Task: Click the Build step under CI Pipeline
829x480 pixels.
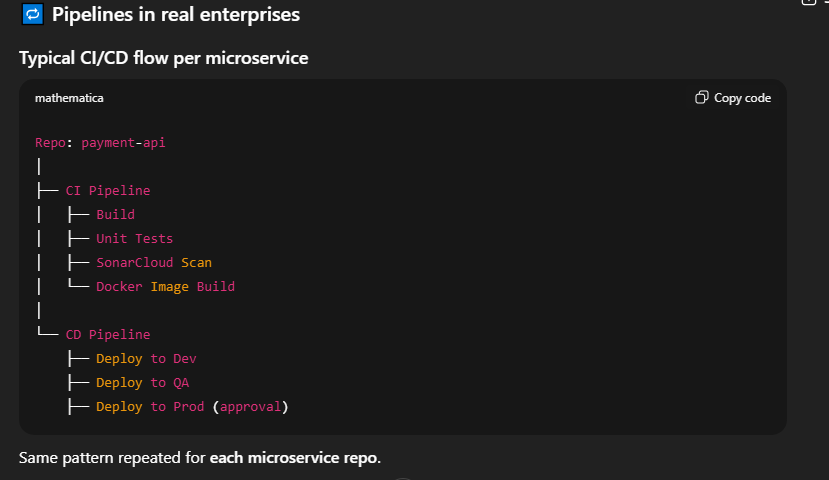Action: 115,215
